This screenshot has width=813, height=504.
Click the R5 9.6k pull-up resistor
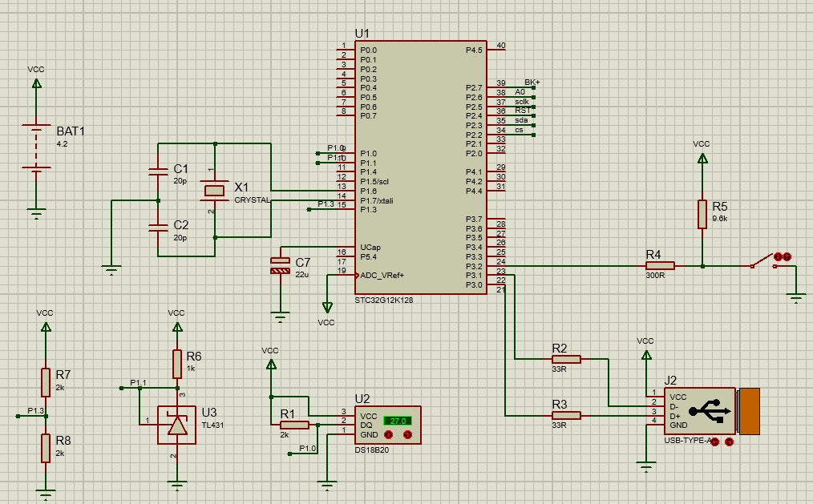[x=702, y=214]
